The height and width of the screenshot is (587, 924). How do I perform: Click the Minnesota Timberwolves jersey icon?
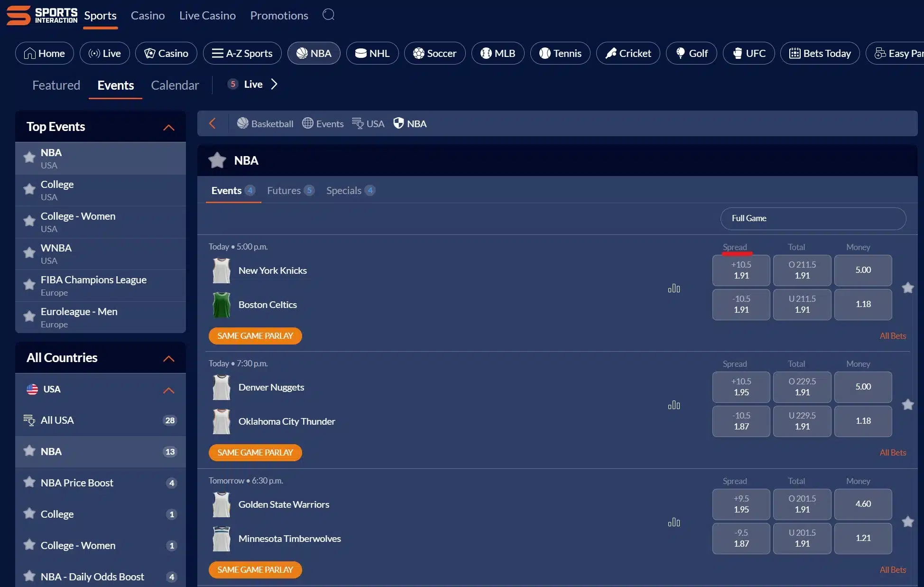pos(222,539)
